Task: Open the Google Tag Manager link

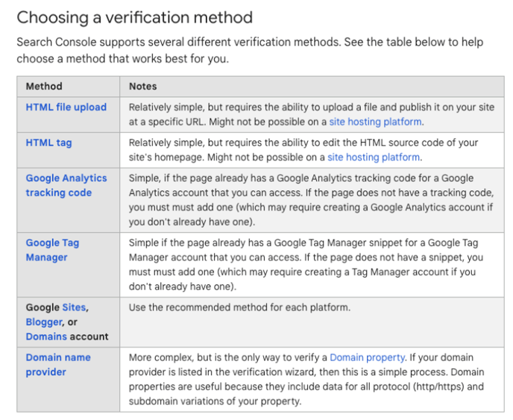Action: [x=52, y=250]
